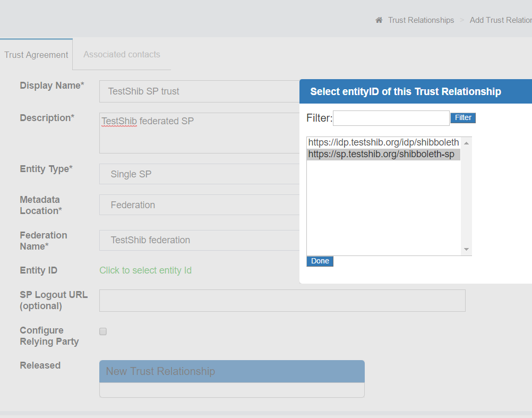
Task: Select the Trust Agreement tab
Action: coord(36,55)
